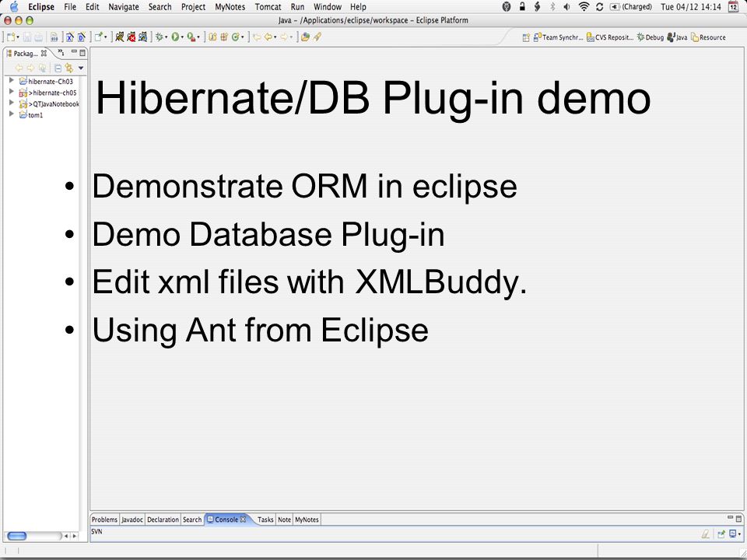The image size is (747, 560).
Task: Click the Back navigation arrow in main toolbar
Action: tap(268, 37)
